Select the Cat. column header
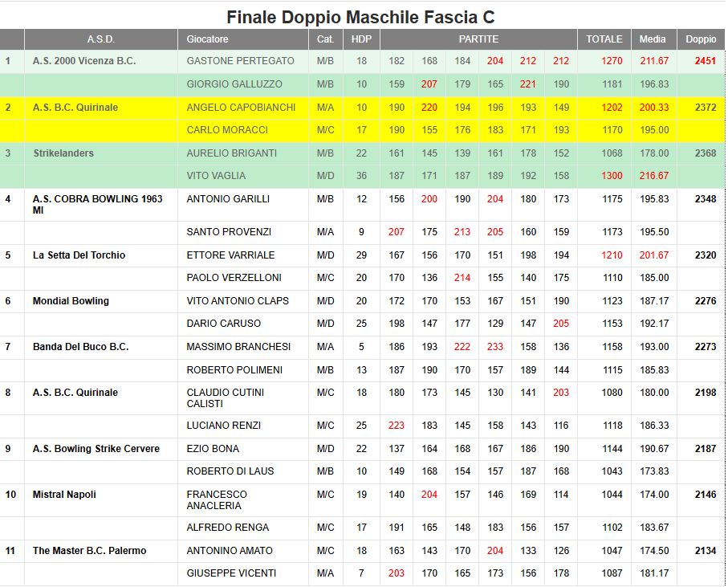The width and height of the screenshot is (728, 587). (325, 39)
